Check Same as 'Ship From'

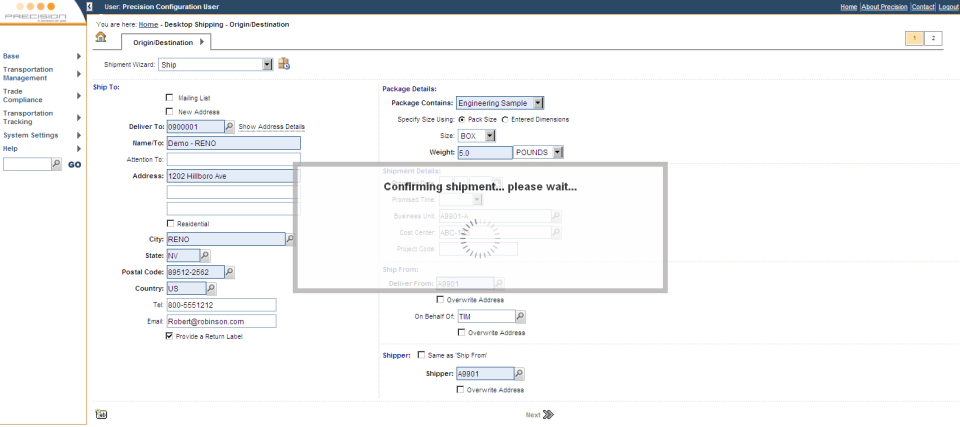click(421, 355)
